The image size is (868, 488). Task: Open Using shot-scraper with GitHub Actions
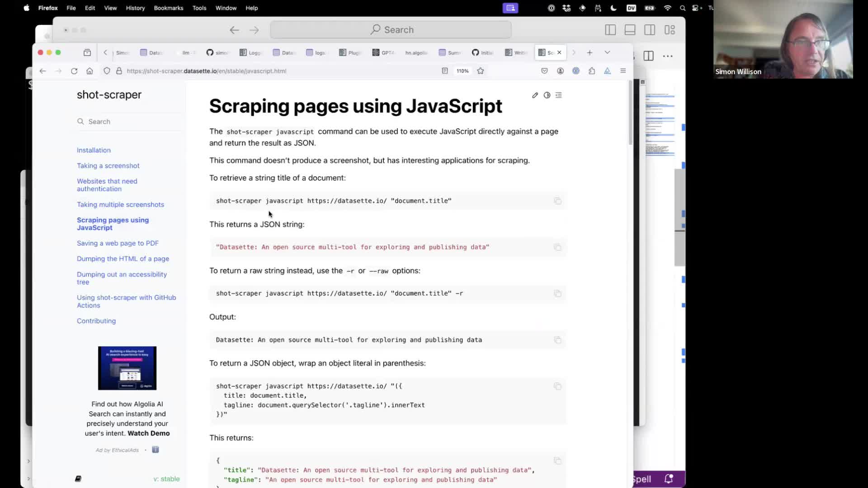tap(126, 301)
